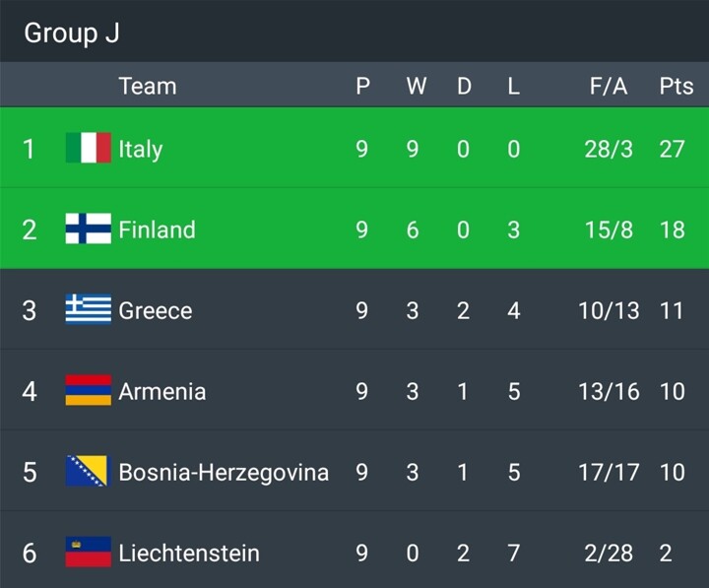Open the Finland team name link
The height and width of the screenshot is (588, 709).
click(157, 229)
